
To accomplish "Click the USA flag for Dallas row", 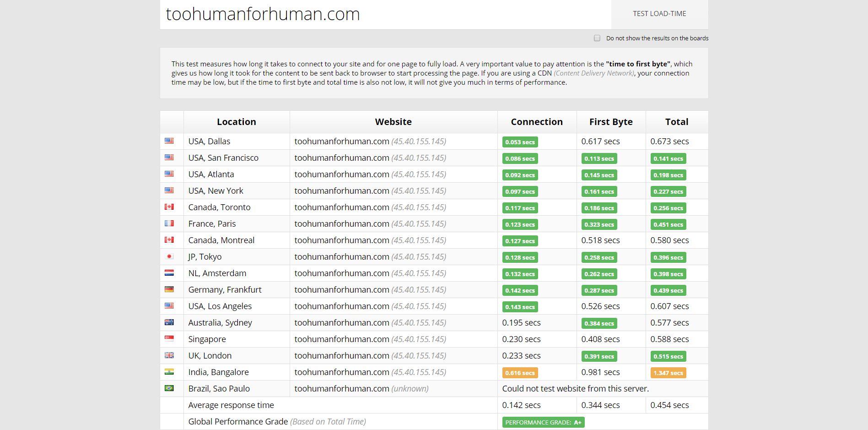I will (169, 141).
